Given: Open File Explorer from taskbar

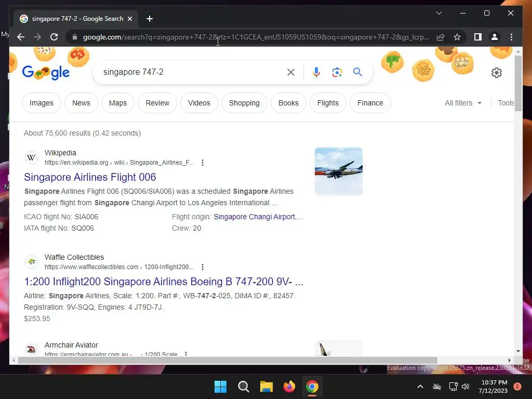Looking at the screenshot, I should click(267, 387).
